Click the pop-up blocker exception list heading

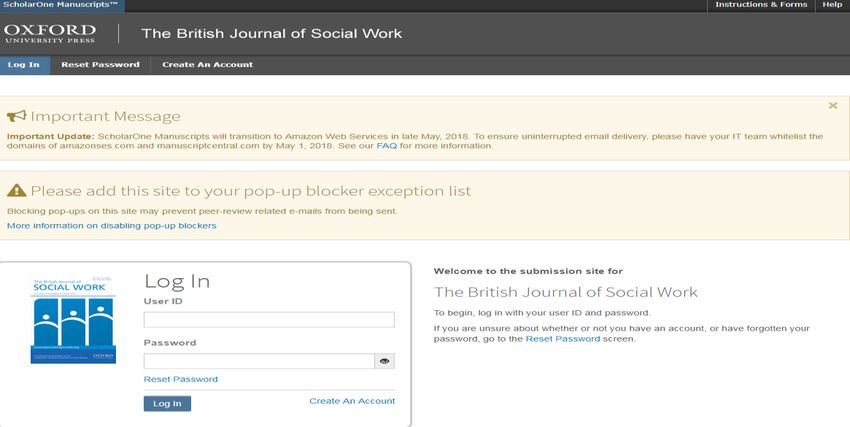click(x=250, y=191)
